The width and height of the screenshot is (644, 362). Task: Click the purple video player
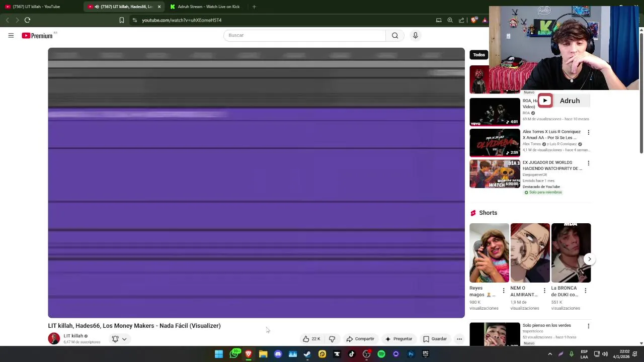click(x=256, y=183)
